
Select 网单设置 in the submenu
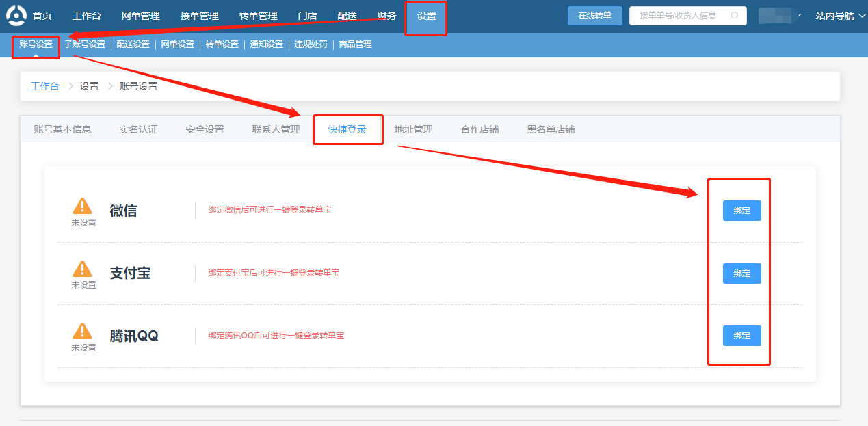[177, 44]
